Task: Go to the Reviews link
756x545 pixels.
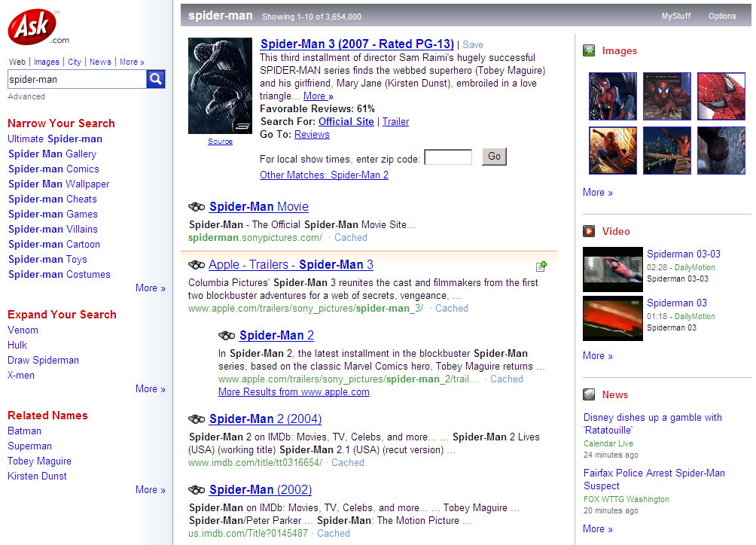Action: point(312,135)
